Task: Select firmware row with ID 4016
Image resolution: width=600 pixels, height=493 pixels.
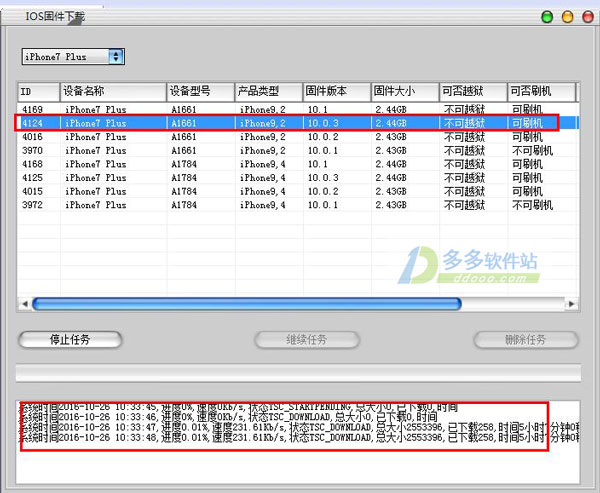Action: click(x=298, y=137)
